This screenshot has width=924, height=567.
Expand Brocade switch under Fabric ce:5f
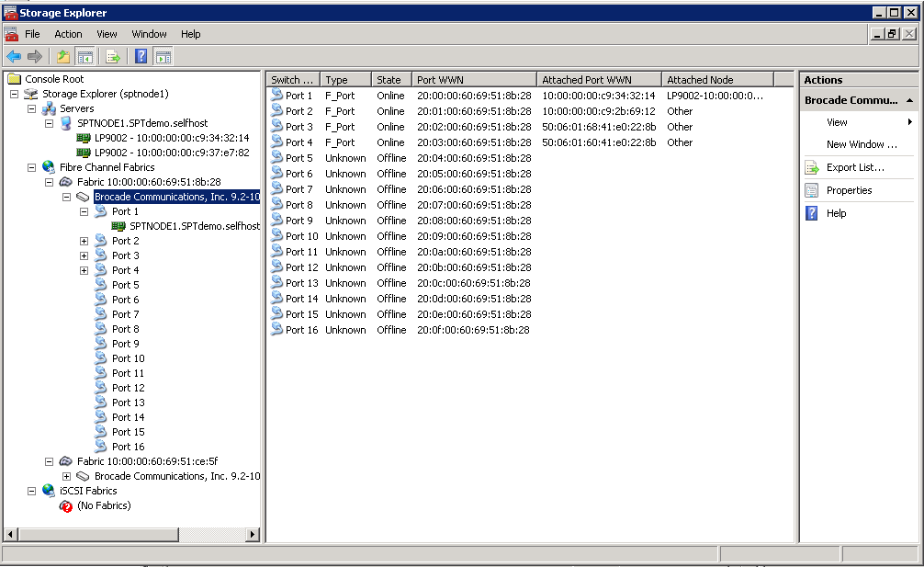pos(66,476)
